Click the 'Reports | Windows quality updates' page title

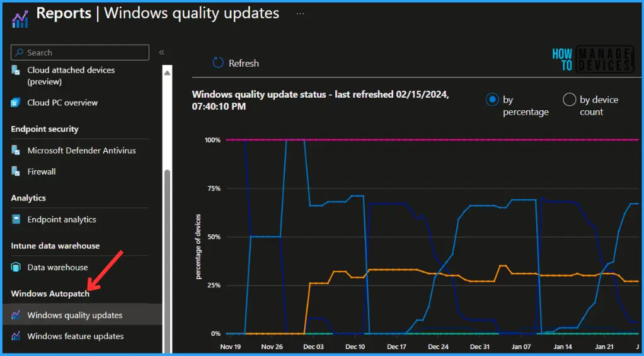click(x=158, y=13)
